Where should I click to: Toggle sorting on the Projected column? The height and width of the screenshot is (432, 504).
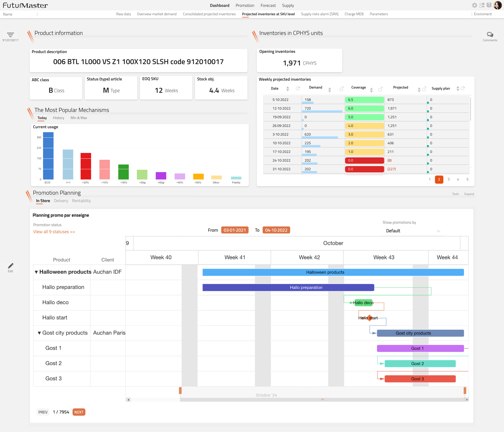tap(419, 89)
